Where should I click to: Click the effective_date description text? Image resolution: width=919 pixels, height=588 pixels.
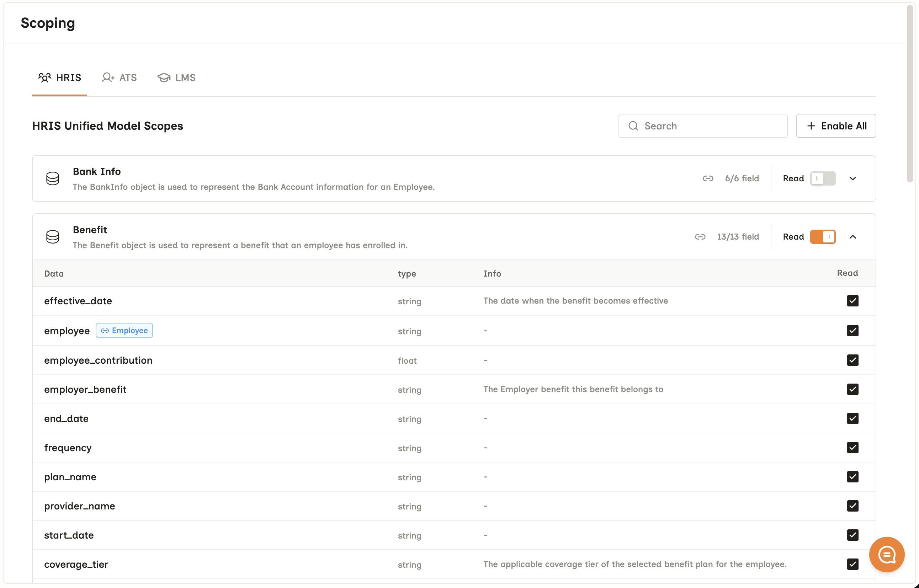click(x=575, y=300)
